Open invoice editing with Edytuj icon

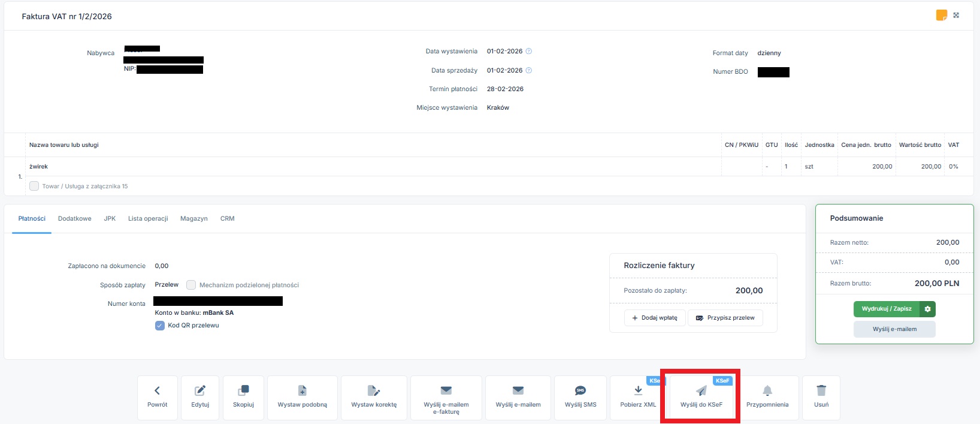click(x=200, y=391)
